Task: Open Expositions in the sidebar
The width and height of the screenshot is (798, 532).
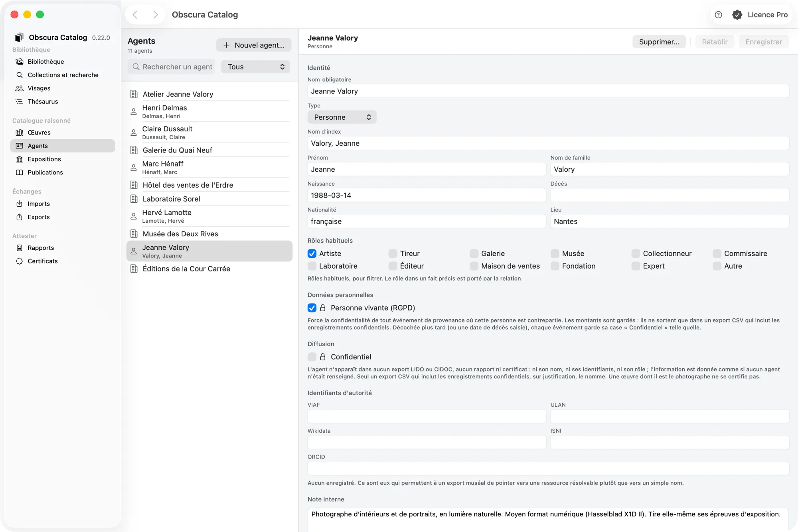Action: [x=63, y=159]
